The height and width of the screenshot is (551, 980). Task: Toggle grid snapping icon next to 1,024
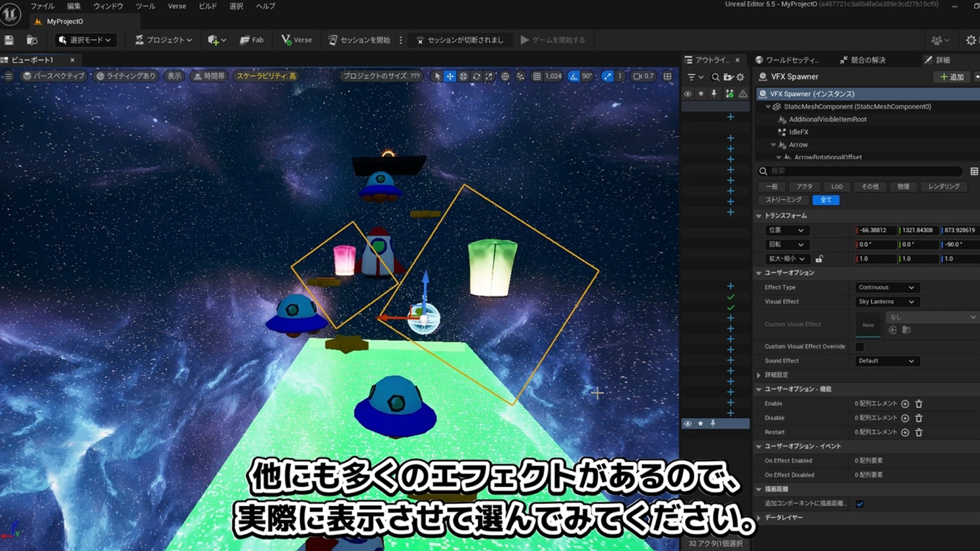pos(536,76)
